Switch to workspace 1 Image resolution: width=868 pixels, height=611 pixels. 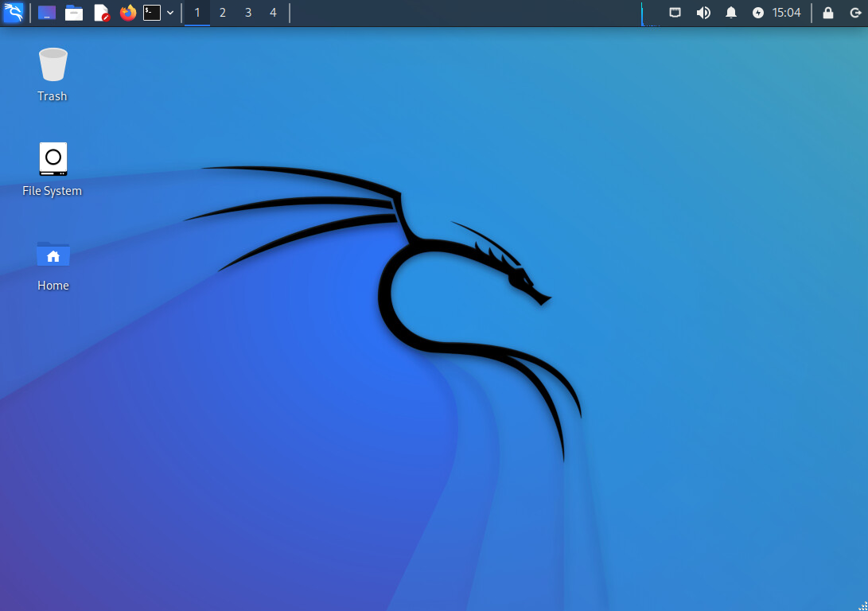click(x=197, y=13)
